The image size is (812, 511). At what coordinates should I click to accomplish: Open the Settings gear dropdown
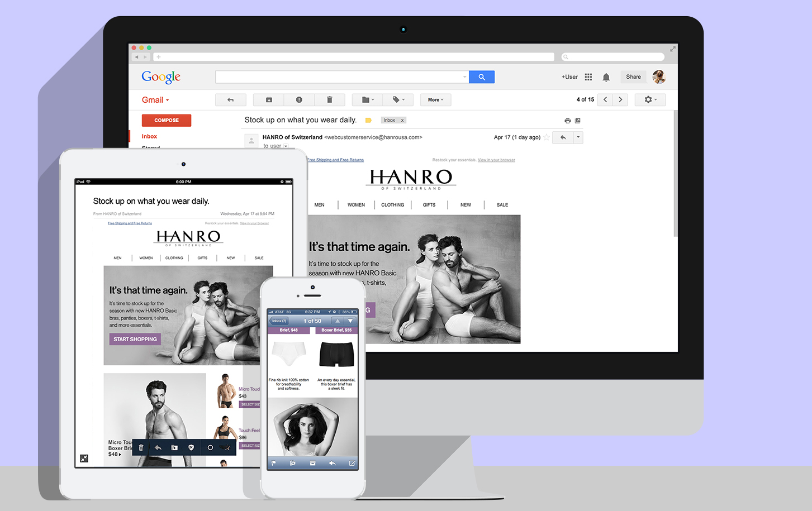click(x=650, y=100)
